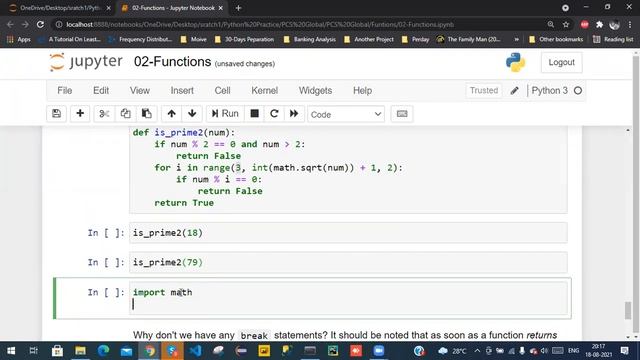Open a new browser tab

click(238, 8)
